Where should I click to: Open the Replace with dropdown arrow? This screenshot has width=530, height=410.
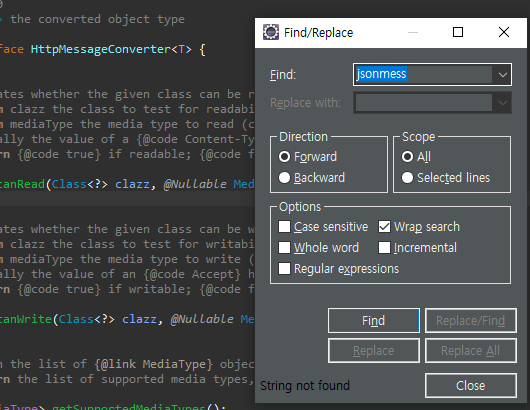tap(502, 103)
